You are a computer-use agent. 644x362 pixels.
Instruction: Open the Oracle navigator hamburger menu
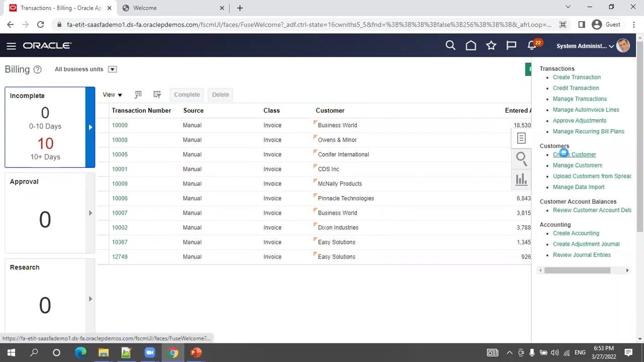tap(11, 46)
